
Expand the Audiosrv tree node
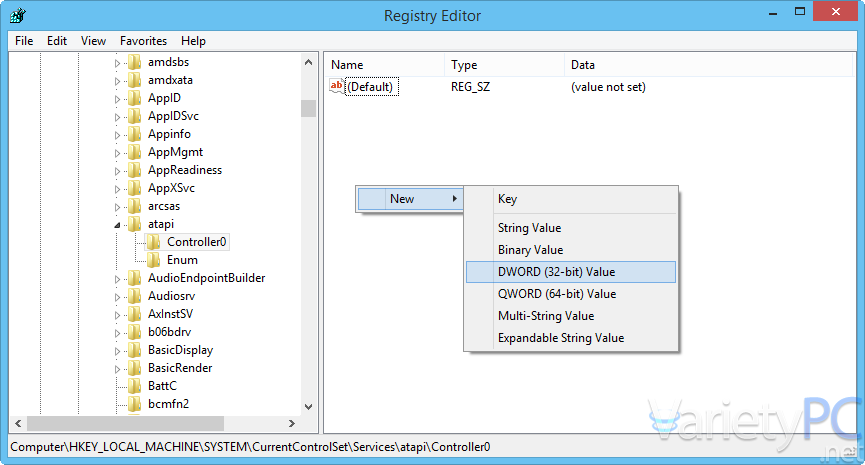[118, 296]
